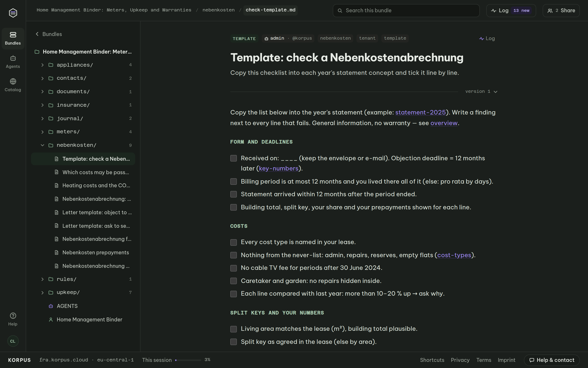Click the 'tenant' tag chip
588x368 pixels.
pos(367,38)
